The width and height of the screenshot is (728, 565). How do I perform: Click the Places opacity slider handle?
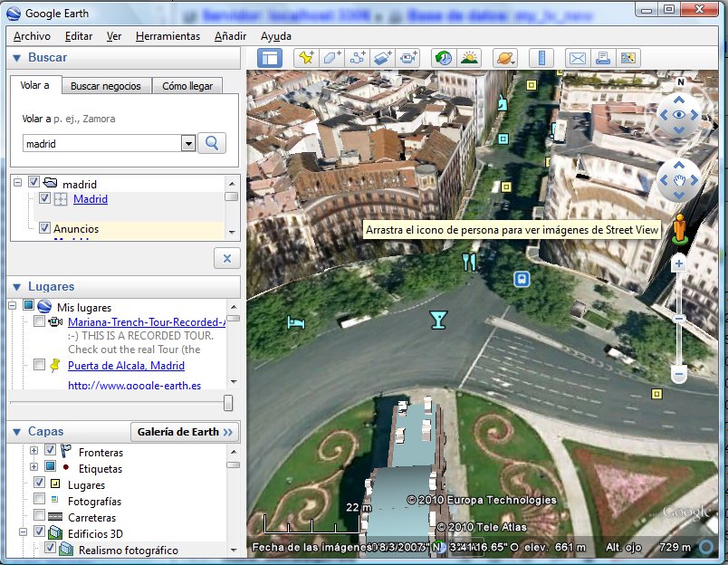coord(228,403)
